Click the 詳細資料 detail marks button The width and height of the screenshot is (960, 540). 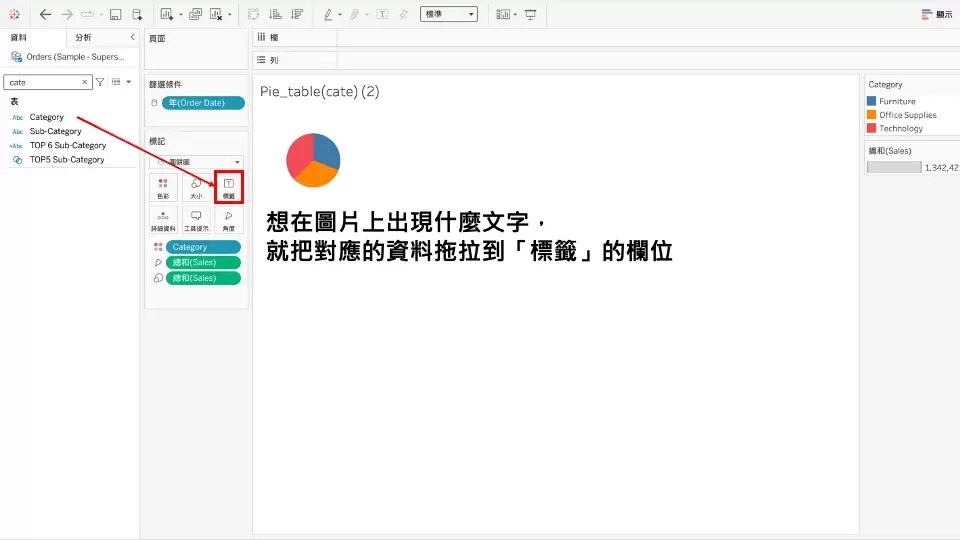163,220
